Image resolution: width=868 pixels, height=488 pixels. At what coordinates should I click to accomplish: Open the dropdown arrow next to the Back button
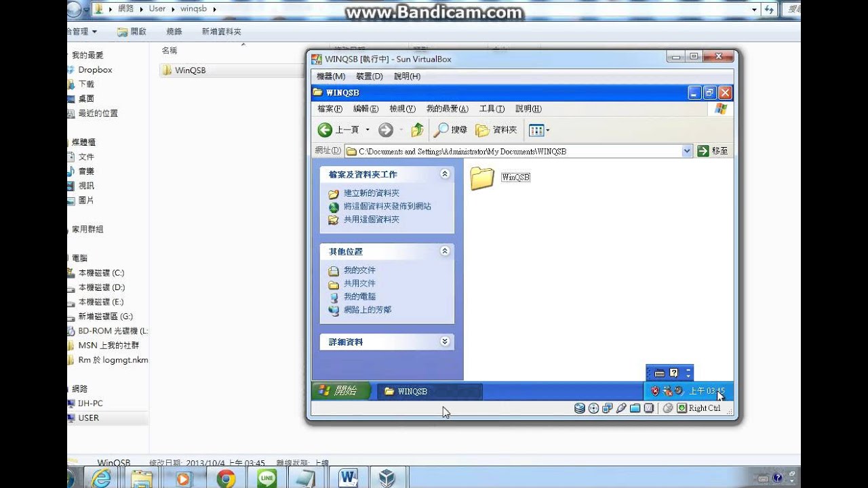(368, 129)
